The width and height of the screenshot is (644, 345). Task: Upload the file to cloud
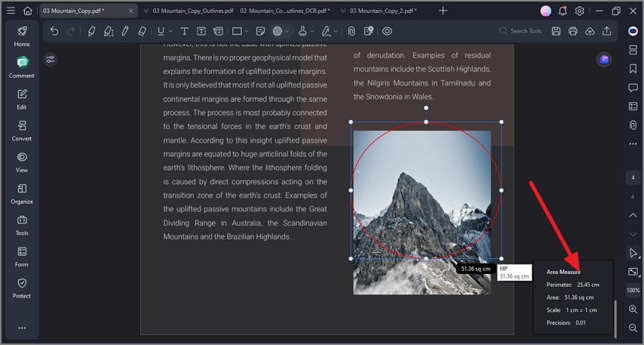590,31
